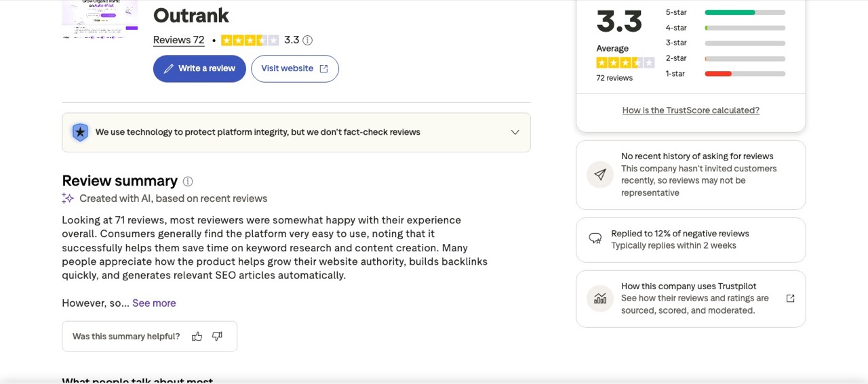
Task: Expand the platform integrity notice chevron
Action: click(x=515, y=132)
